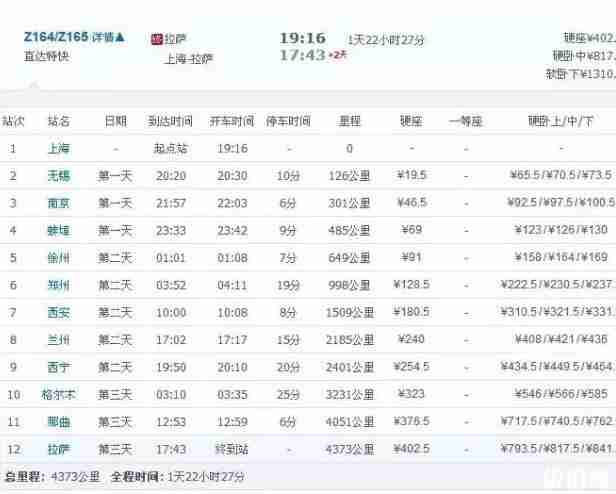Image resolution: width=616 pixels, height=494 pixels.
Task: Open the 上海 station link
Action: click(59, 149)
